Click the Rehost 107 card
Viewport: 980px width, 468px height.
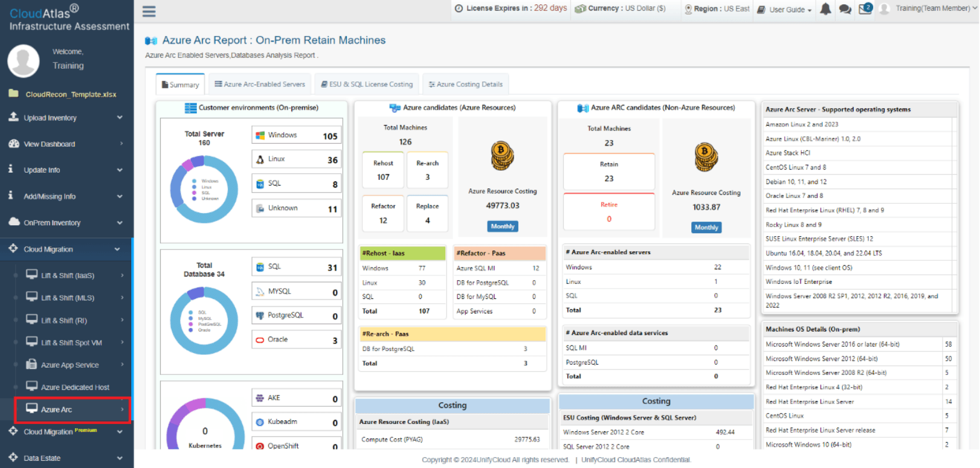pyautogui.click(x=383, y=170)
